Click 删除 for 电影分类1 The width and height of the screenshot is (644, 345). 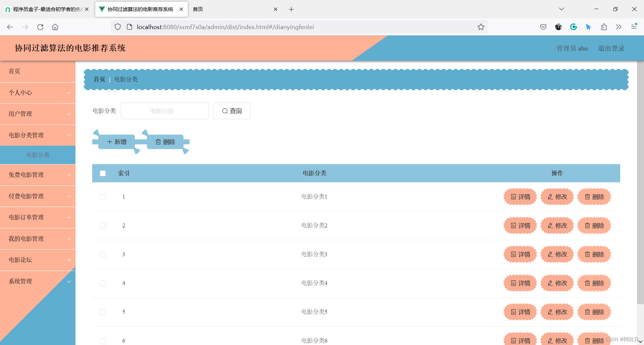click(594, 197)
